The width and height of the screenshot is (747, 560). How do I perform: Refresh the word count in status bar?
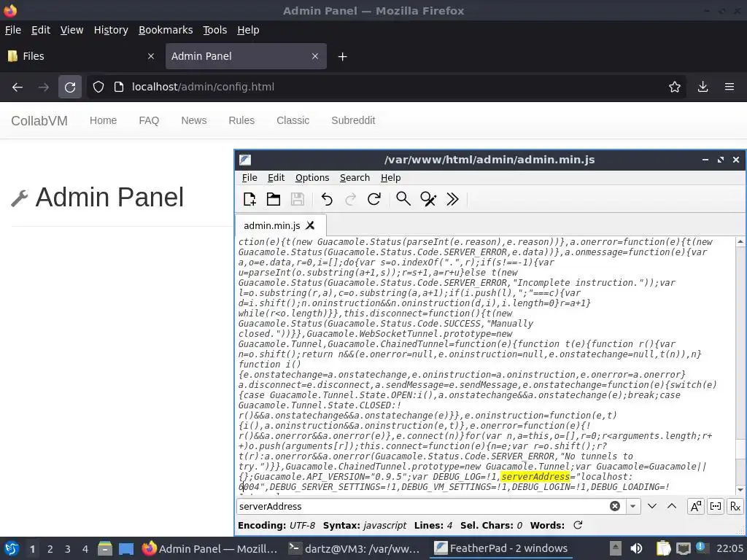(x=578, y=525)
